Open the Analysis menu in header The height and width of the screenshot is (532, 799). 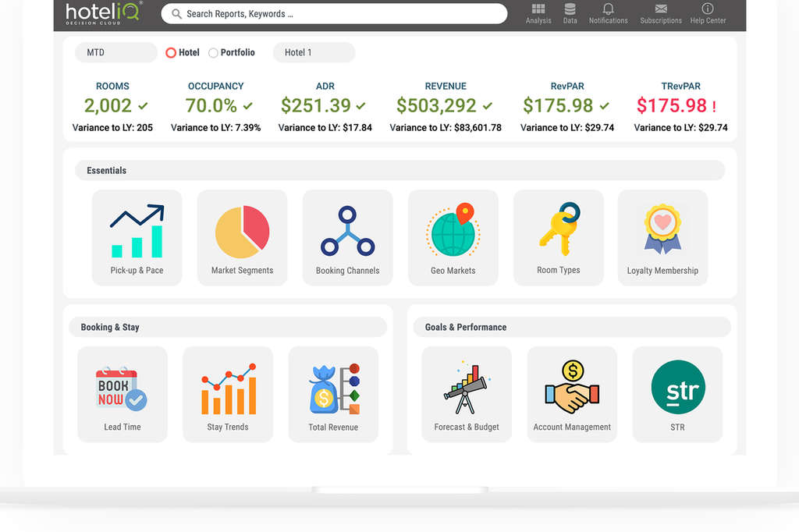coord(538,13)
